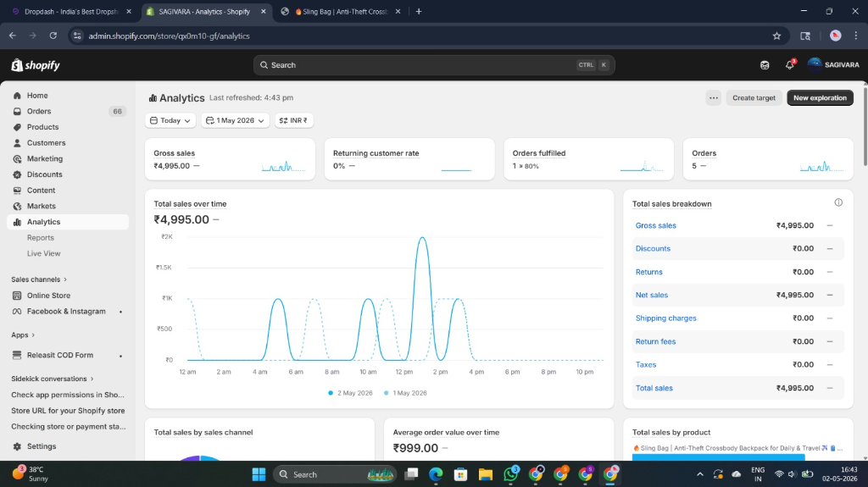
Task: Go to Products in the sidebar
Action: [x=68, y=127]
